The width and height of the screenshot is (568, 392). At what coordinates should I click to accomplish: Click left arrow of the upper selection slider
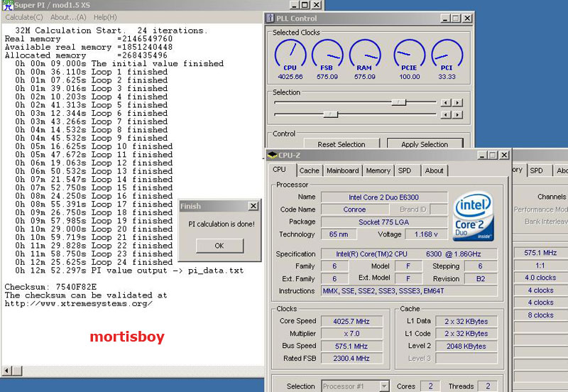point(446,103)
